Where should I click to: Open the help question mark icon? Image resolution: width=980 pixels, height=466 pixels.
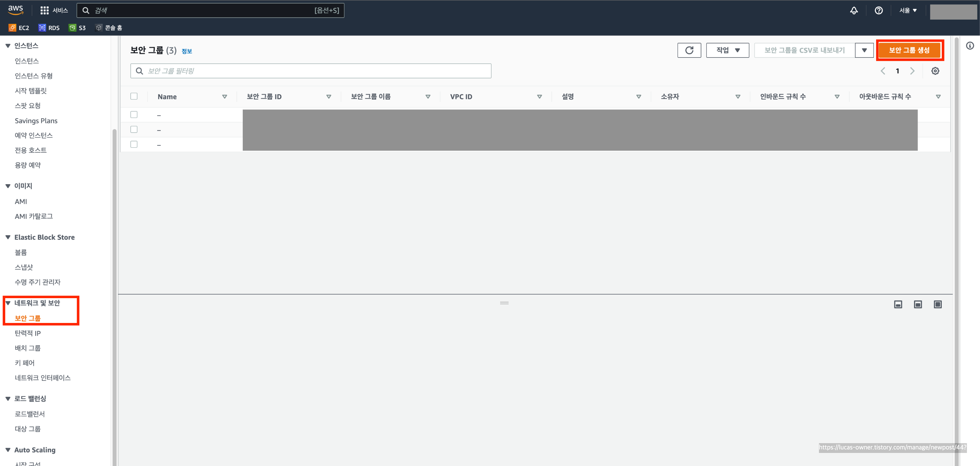tap(878, 10)
